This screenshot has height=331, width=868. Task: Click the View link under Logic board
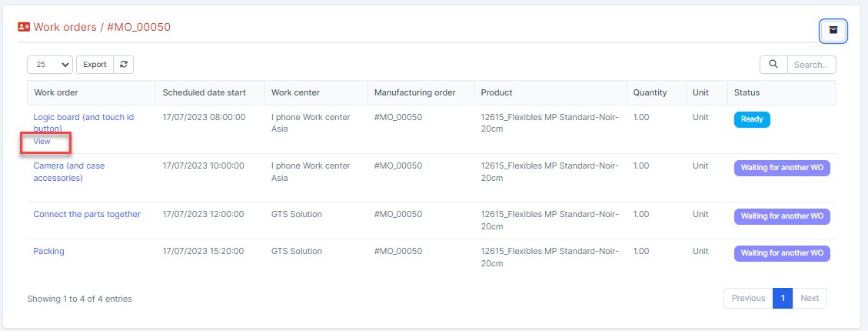42,142
